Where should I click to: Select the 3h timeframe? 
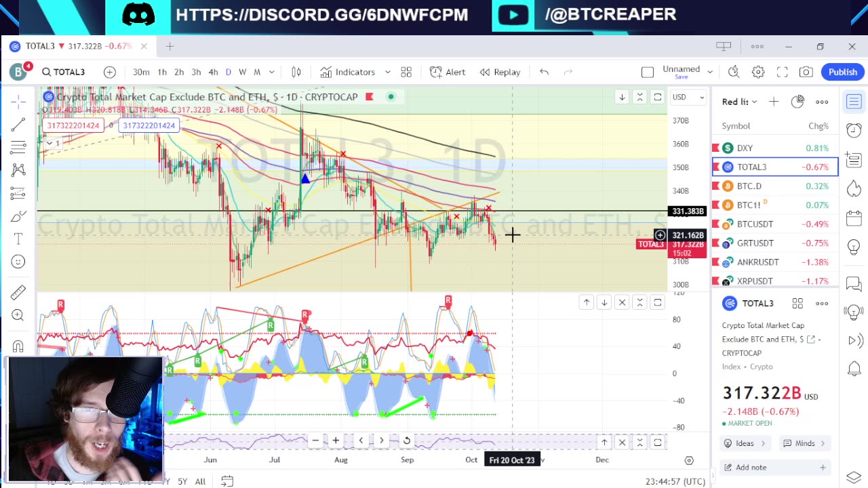tap(196, 72)
